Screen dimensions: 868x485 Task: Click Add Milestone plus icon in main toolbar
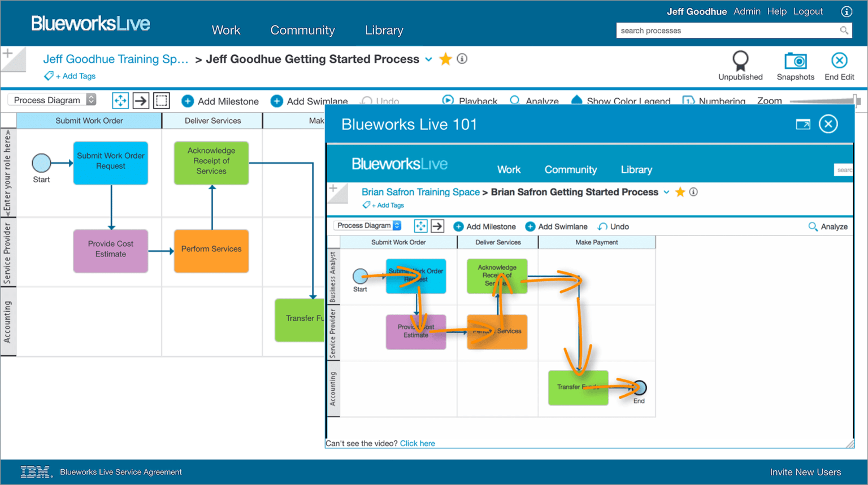pyautogui.click(x=188, y=101)
